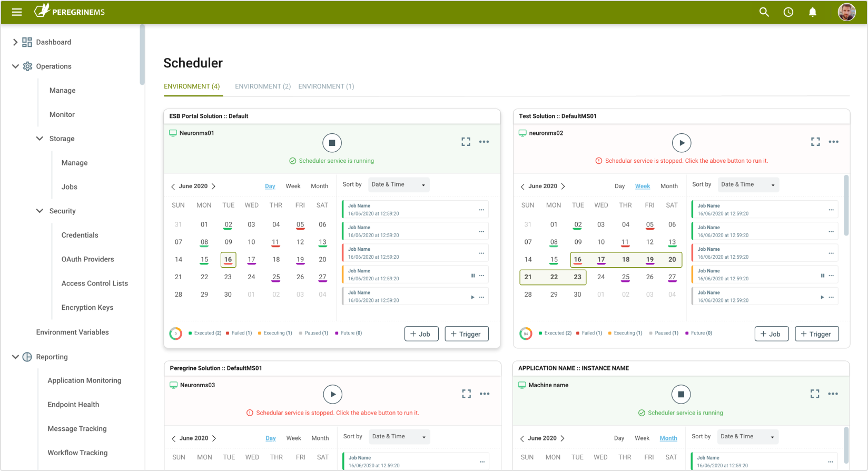Collapse the Storage subsection

click(40, 139)
